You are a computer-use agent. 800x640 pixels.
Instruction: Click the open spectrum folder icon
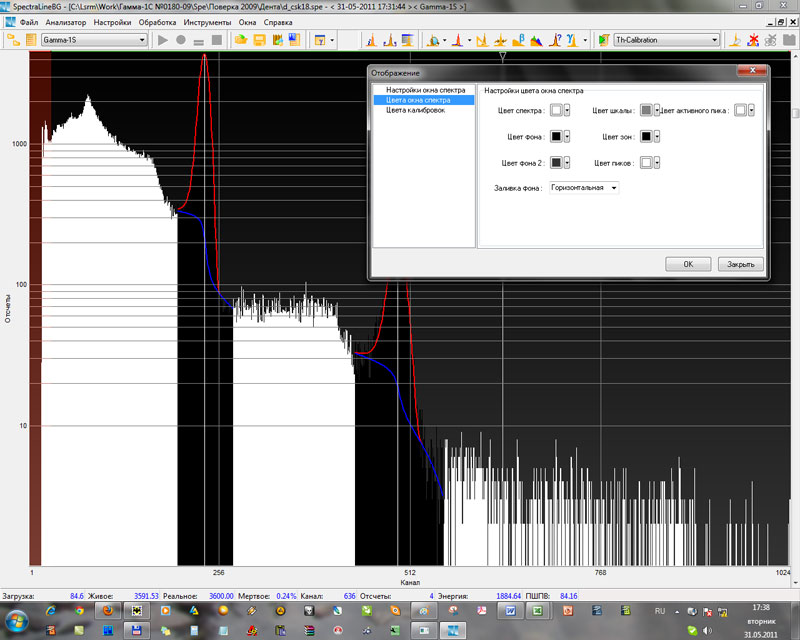click(x=241, y=40)
